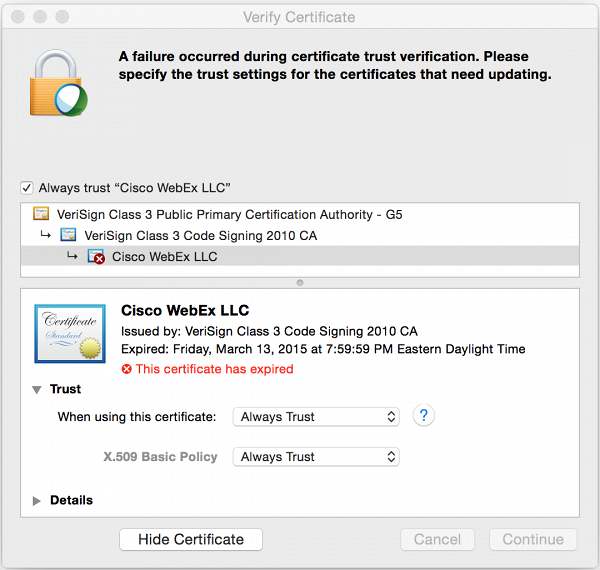Click the VeriSign Code Signing 2010 CA certificate icon
Viewport: 600px width, 570px height.
click(x=68, y=235)
